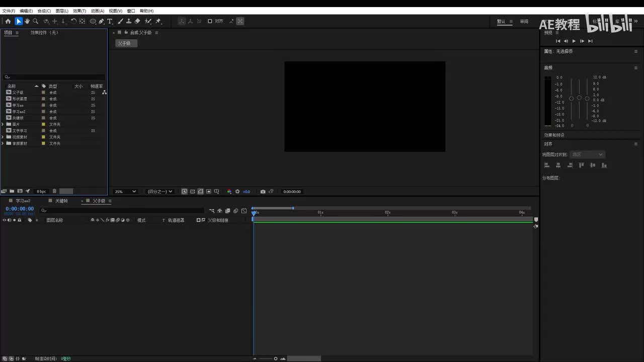
Task: Toggle the shy layers switch in timeline
Action: [220, 211]
